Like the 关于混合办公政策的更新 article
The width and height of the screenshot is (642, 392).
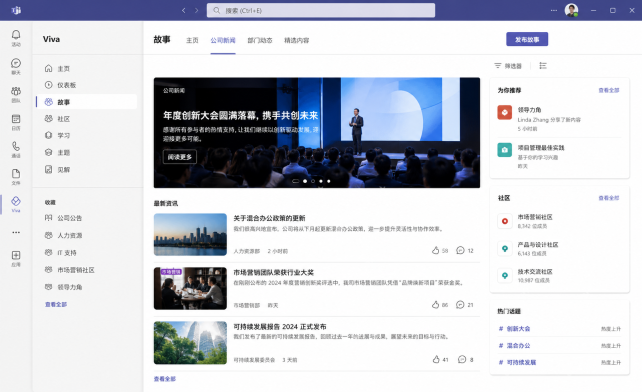[x=435, y=250]
